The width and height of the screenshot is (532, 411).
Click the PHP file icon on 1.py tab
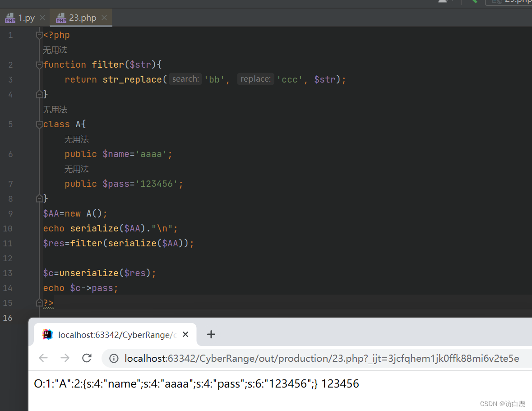click(x=10, y=18)
